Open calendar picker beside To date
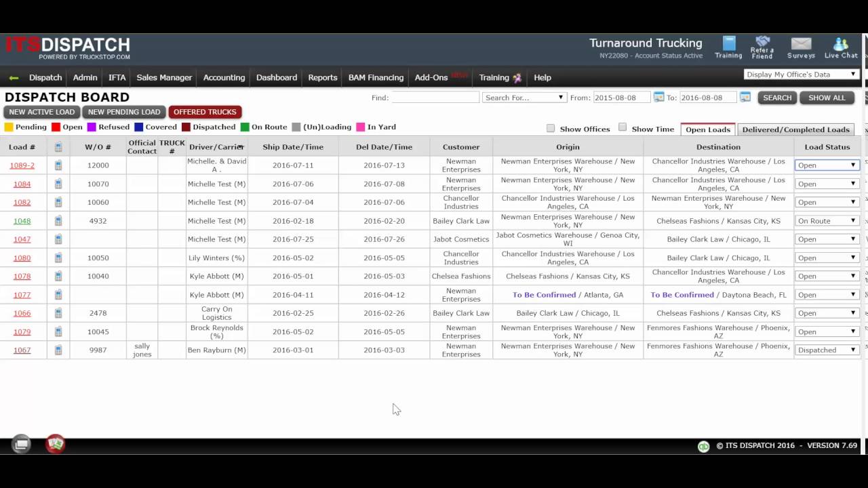The height and width of the screenshot is (488, 868). click(x=745, y=98)
